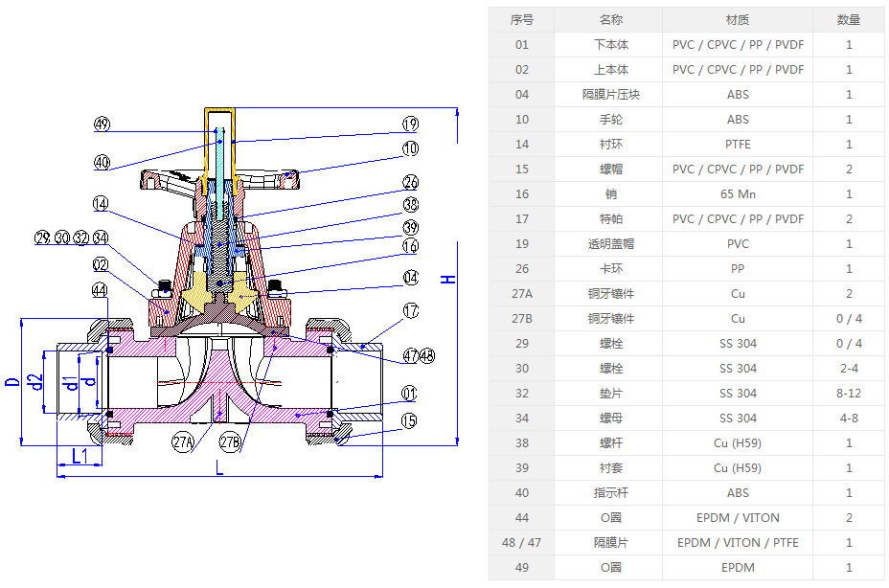Select the 65 Mn material cell
The height and width of the screenshot is (588, 889).
tap(738, 194)
